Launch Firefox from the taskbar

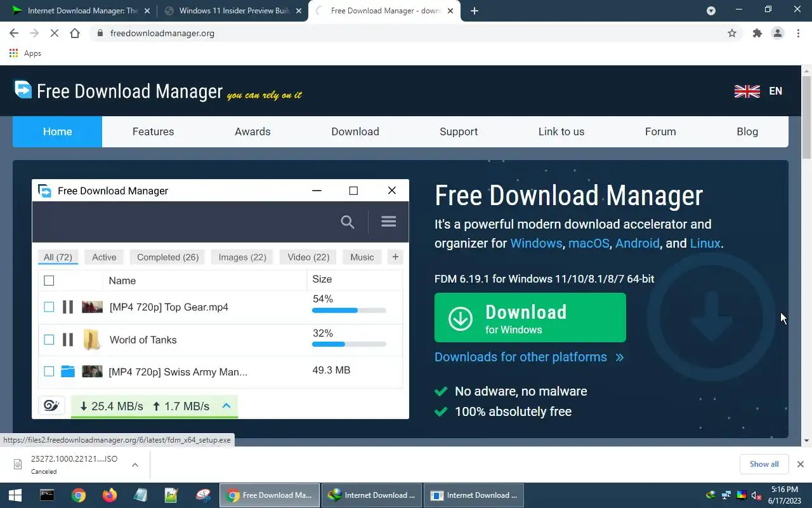point(110,495)
